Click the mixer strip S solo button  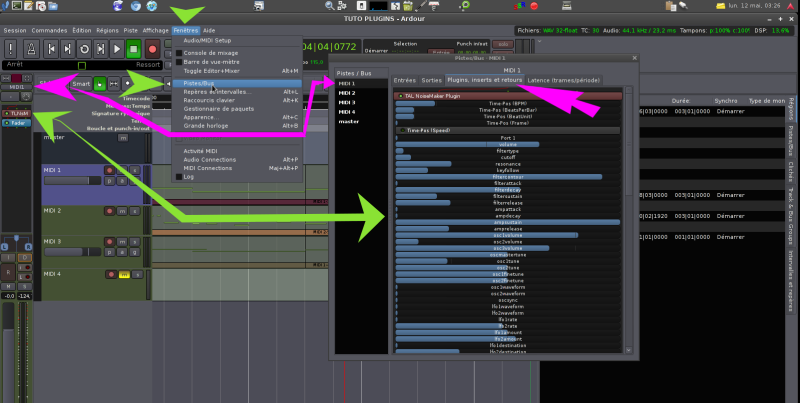(24, 287)
